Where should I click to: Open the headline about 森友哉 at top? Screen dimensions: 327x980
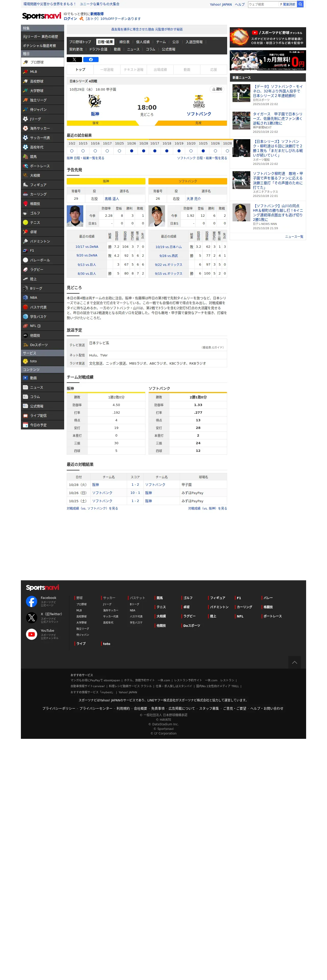coord(147,29)
